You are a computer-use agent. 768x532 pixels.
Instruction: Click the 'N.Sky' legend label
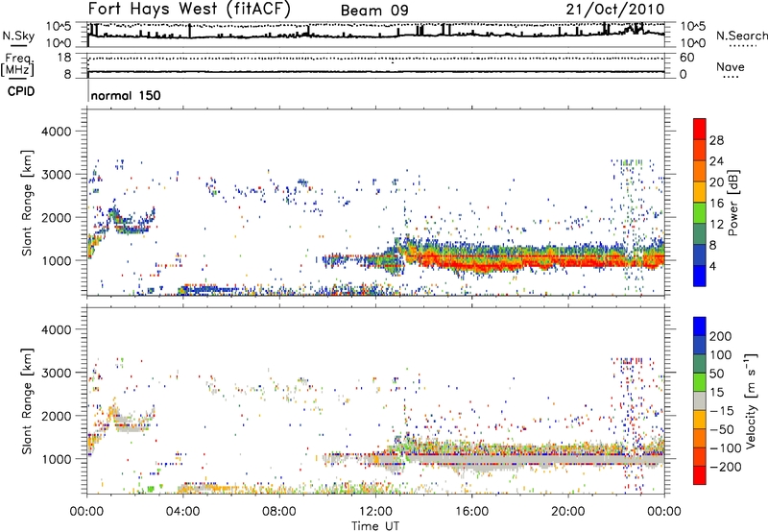click(18, 36)
